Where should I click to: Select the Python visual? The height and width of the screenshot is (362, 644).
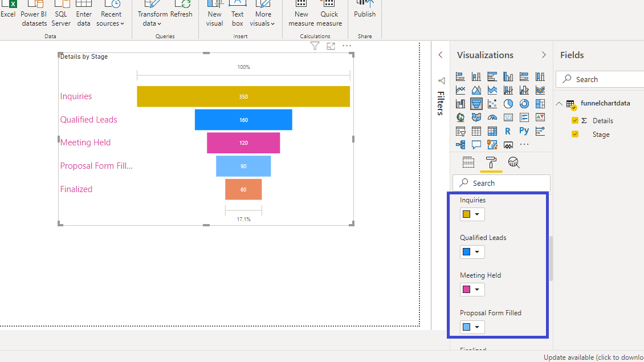[524, 131]
